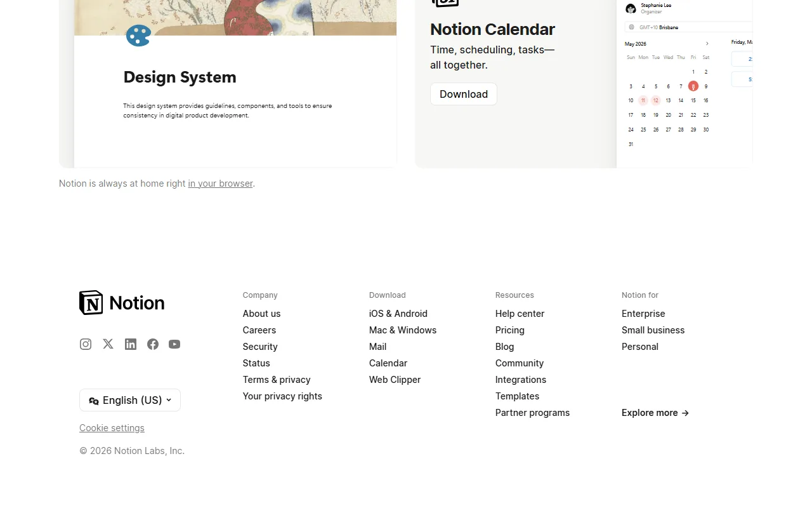812x508 pixels.
Task: Select date 31 in May calendar
Action: click(x=631, y=144)
